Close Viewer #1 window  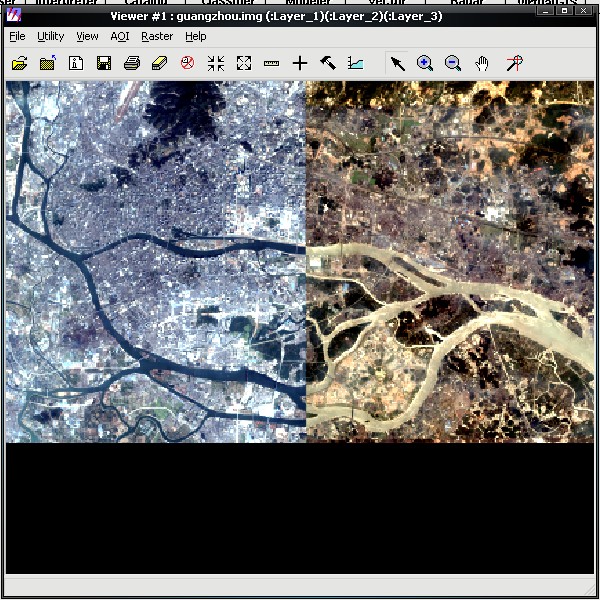[584, 11]
